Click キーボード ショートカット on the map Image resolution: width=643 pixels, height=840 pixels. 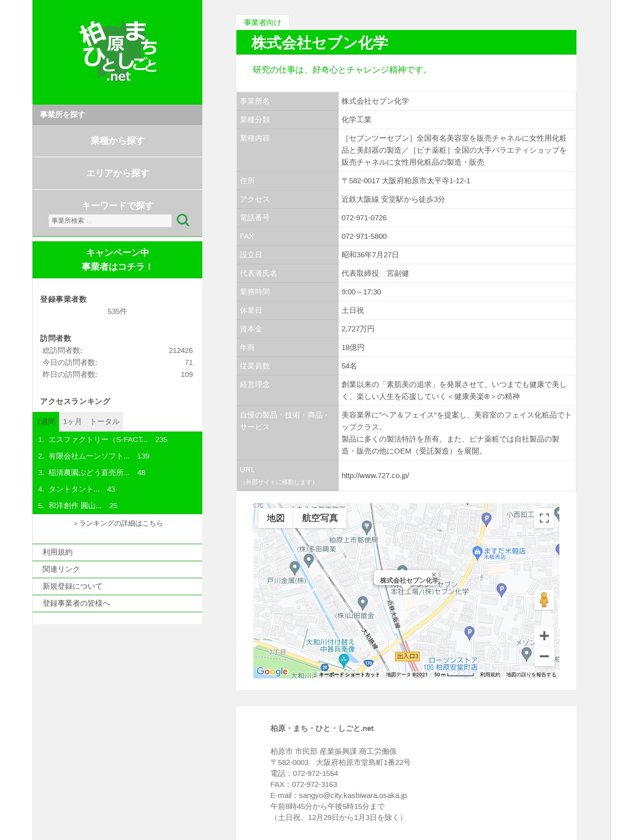pyautogui.click(x=349, y=675)
